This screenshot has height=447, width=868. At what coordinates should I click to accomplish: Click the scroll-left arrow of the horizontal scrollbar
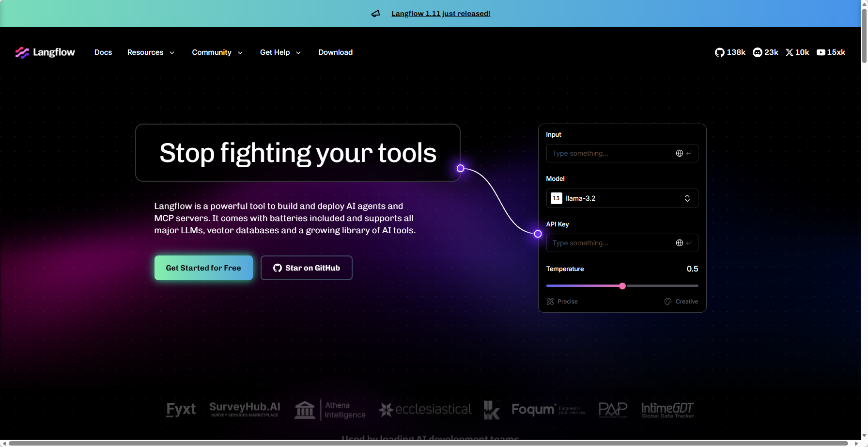point(4,443)
